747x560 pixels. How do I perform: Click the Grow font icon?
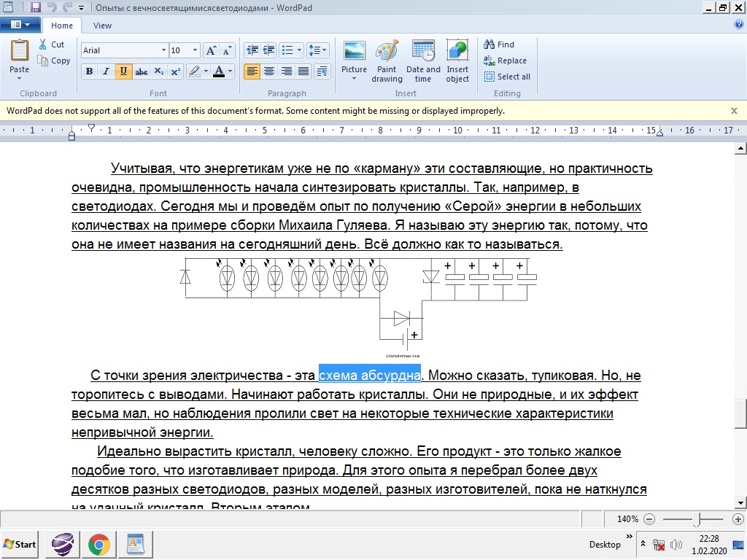[x=211, y=50]
